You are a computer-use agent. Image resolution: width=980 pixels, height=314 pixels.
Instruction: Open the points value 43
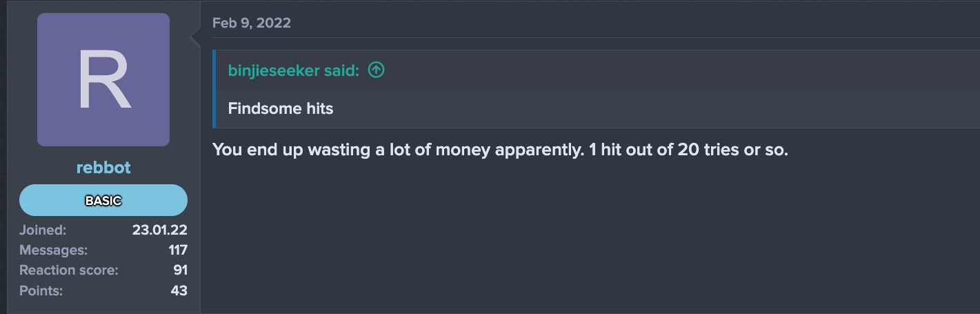(179, 291)
